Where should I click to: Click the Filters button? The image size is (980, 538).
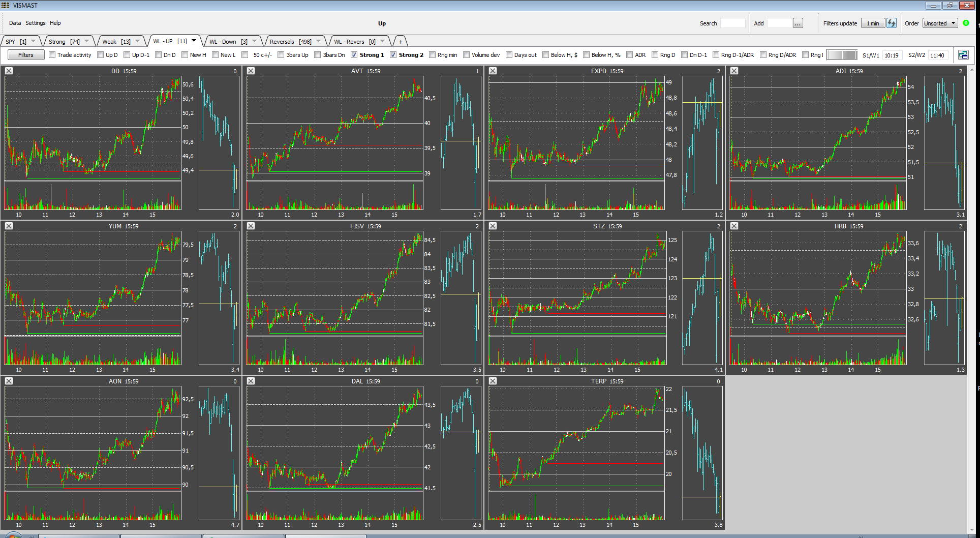coord(26,55)
